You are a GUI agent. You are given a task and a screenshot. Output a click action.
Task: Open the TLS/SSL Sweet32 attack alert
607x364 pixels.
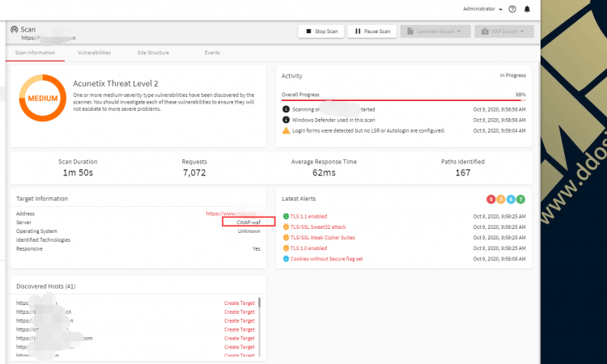point(318,227)
